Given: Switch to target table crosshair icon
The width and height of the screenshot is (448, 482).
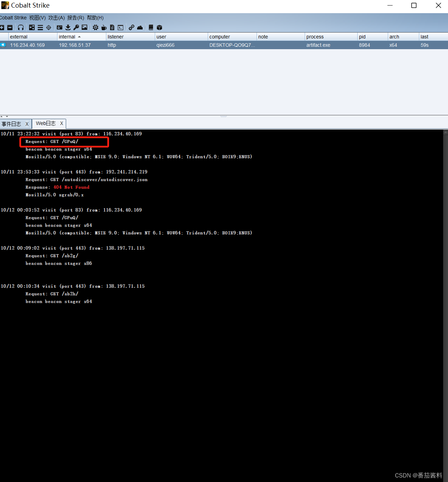Looking at the screenshot, I should 48,27.
